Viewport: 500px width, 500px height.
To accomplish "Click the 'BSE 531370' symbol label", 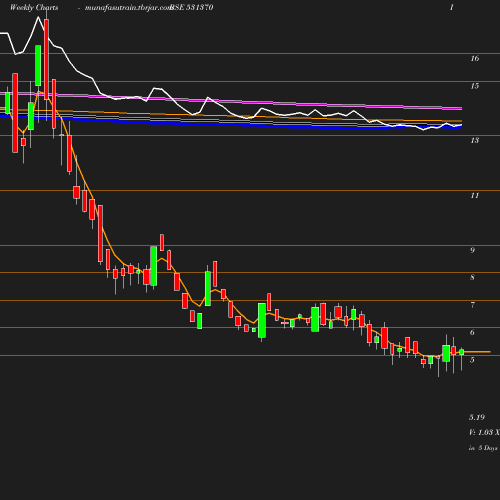I will (192, 8).
